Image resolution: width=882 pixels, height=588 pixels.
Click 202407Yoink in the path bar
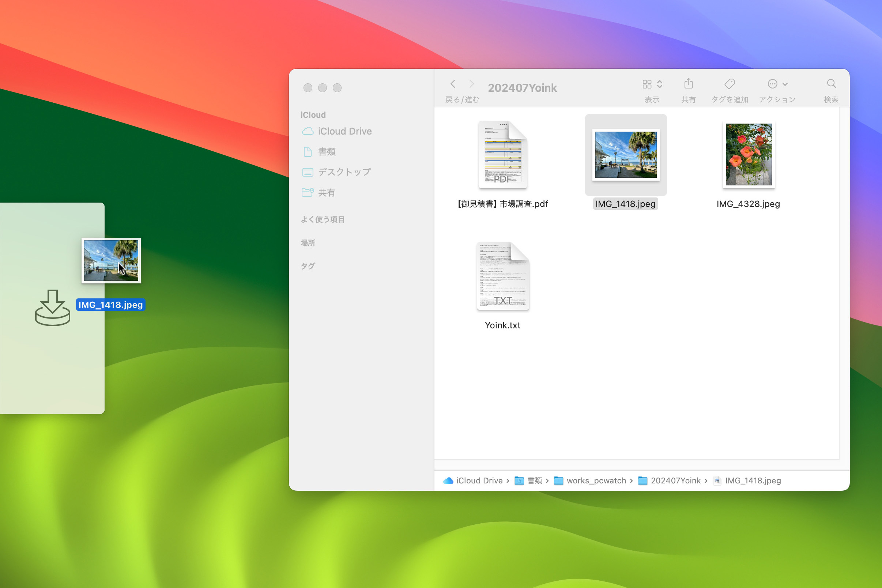tap(676, 480)
